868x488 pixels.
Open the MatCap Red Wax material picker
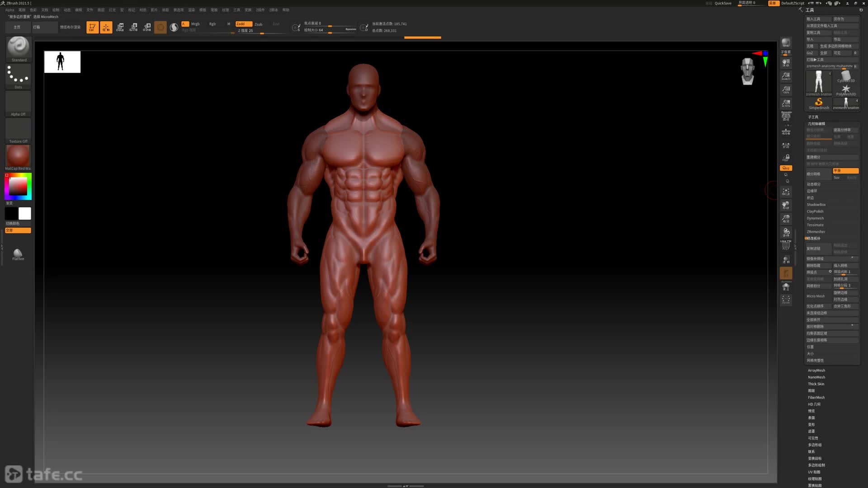click(x=18, y=158)
